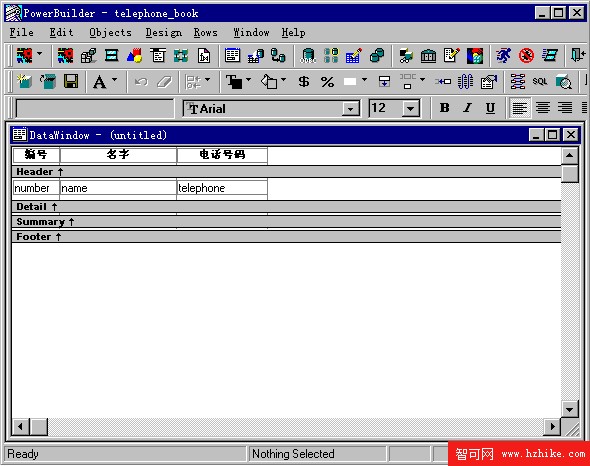This screenshot has width=590, height=466.
Task: Run the application with running-man icon
Action: click(503, 56)
